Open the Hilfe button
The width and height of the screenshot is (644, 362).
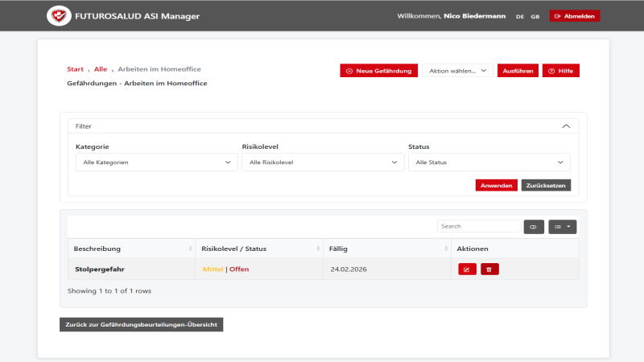pyautogui.click(x=560, y=71)
